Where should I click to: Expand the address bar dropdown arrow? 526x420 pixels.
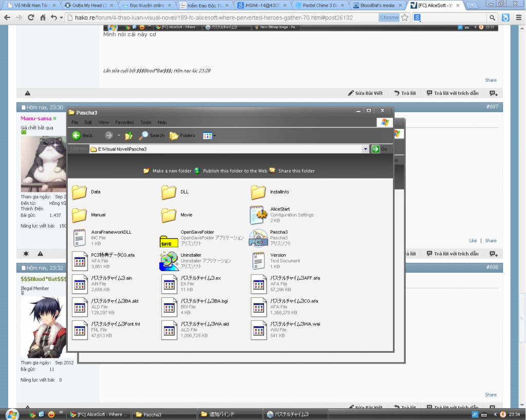tap(365, 149)
